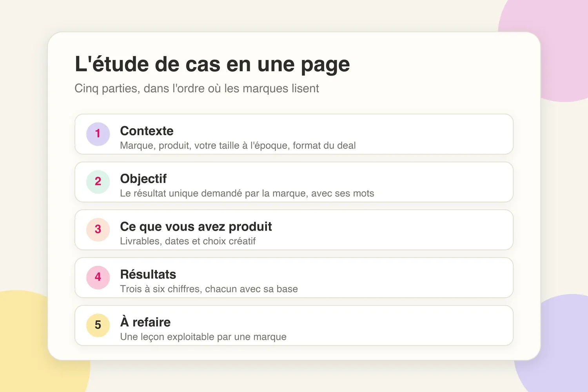
Task: Click the text 'Marque, produit, votre taille à l'époque, format du deal'
Action: [238, 145]
